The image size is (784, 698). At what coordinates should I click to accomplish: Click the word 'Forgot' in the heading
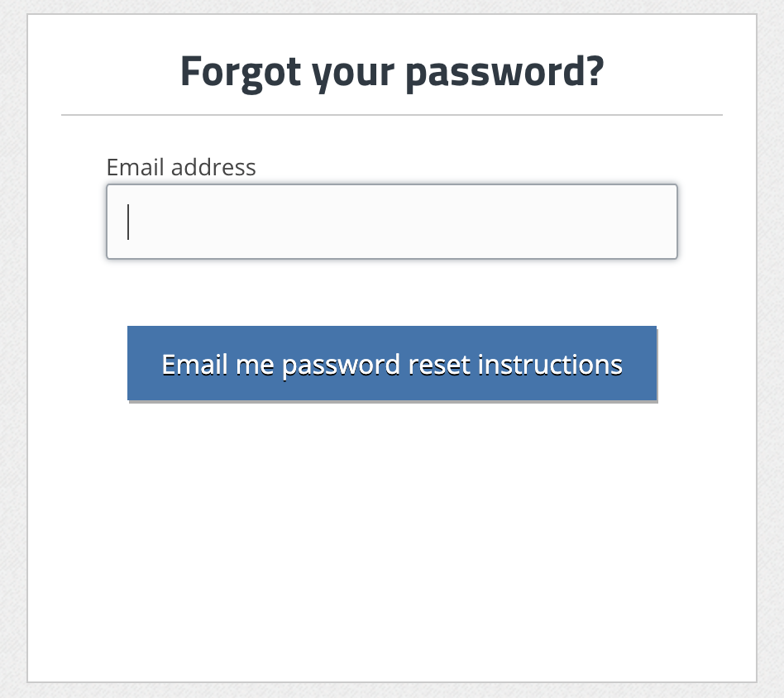[241, 73]
